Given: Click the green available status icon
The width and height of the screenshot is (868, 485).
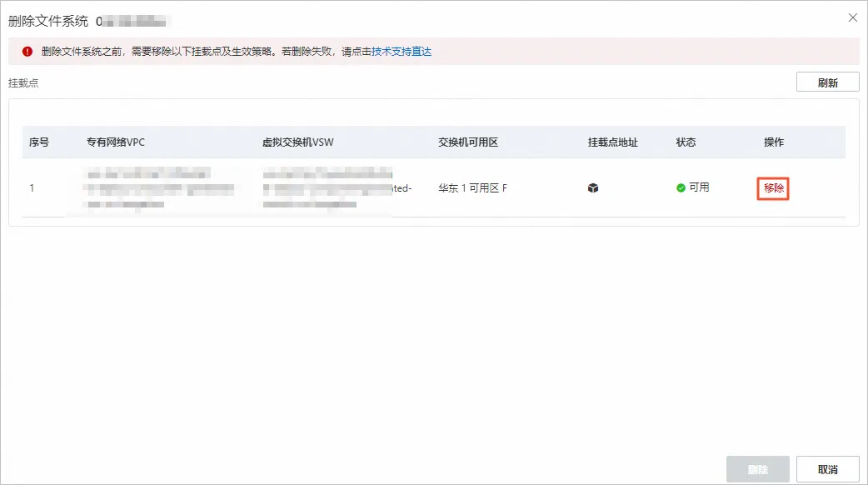Looking at the screenshot, I should point(681,188).
